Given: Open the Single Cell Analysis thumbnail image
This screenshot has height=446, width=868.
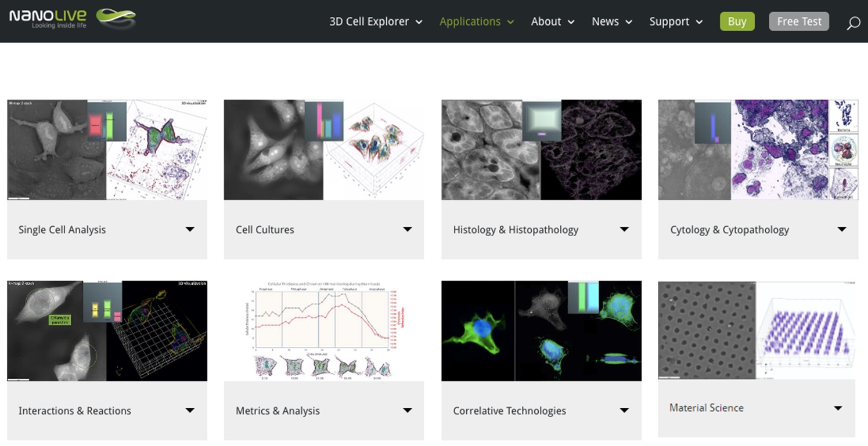Looking at the screenshot, I should (x=107, y=150).
